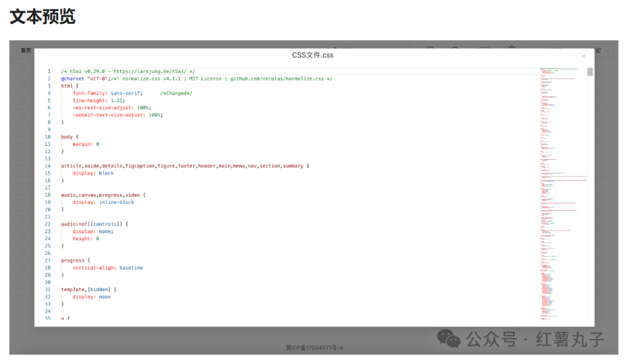Click 'display: block' declaration
Screen dimensions: 625x364
[x=93, y=173]
